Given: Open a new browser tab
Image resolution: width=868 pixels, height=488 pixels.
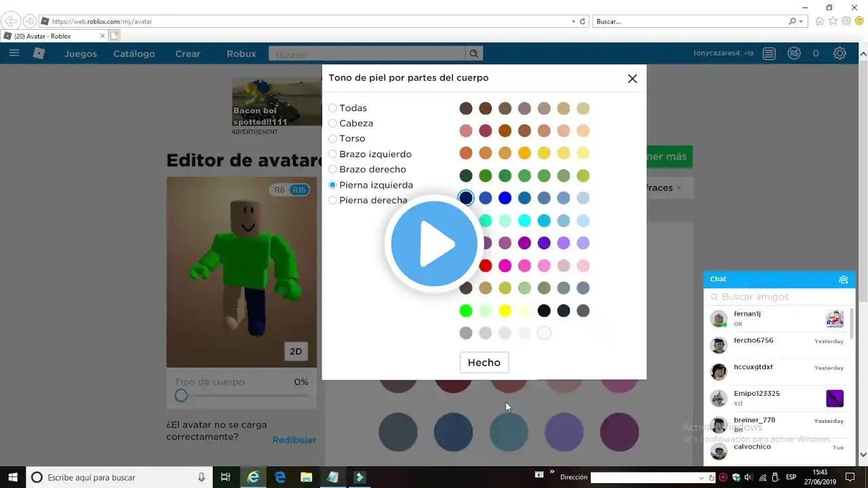Looking at the screenshot, I should point(114,36).
